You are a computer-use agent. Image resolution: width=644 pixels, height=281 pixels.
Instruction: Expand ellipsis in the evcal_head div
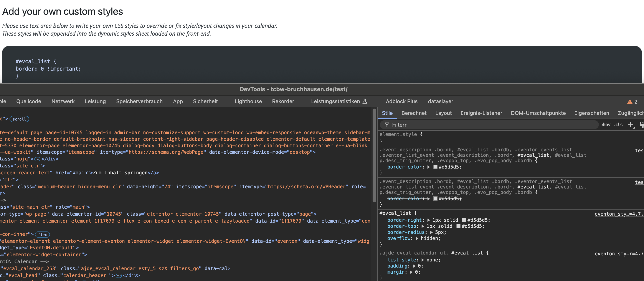tap(119, 276)
